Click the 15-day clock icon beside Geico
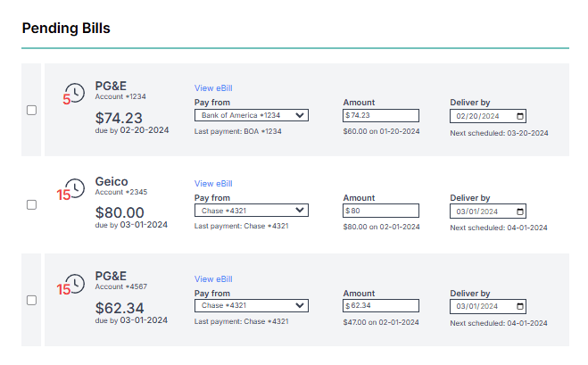This screenshot has width=588, height=365. pos(76,188)
